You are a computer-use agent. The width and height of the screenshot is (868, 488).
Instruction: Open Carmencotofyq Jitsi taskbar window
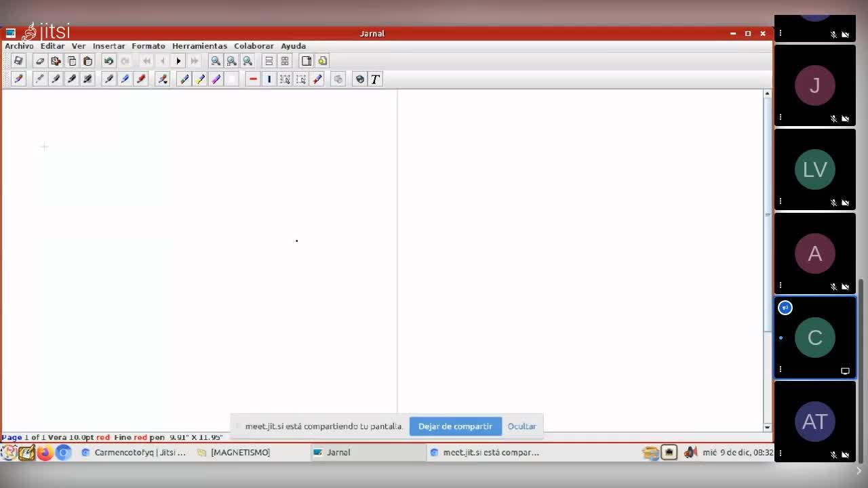[x=134, y=452]
